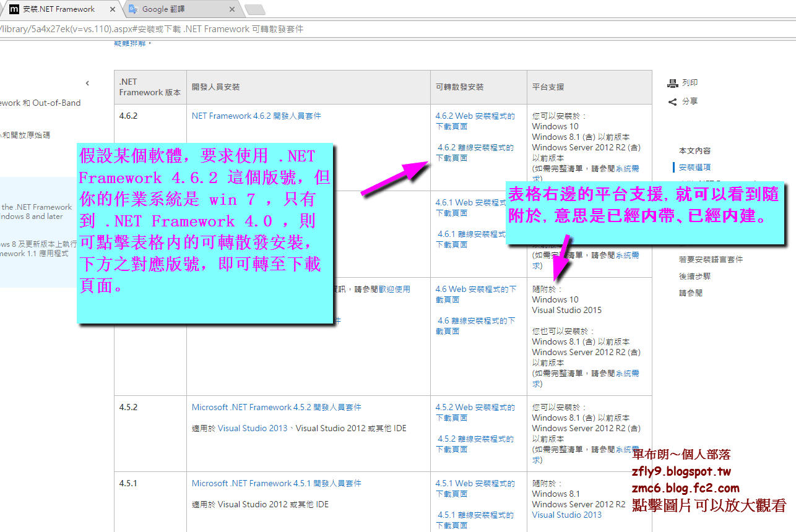
Task: Click the 'm' favicon of the first tab
Action: pos(14,9)
